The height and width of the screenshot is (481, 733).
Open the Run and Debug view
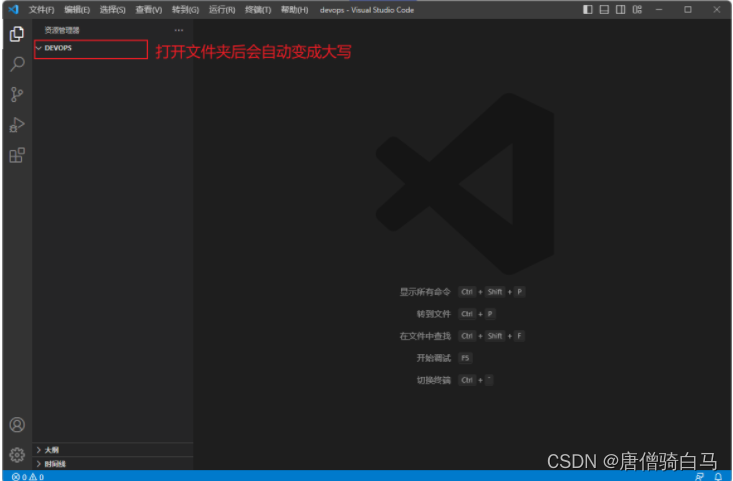pyautogui.click(x=17, y=125)
